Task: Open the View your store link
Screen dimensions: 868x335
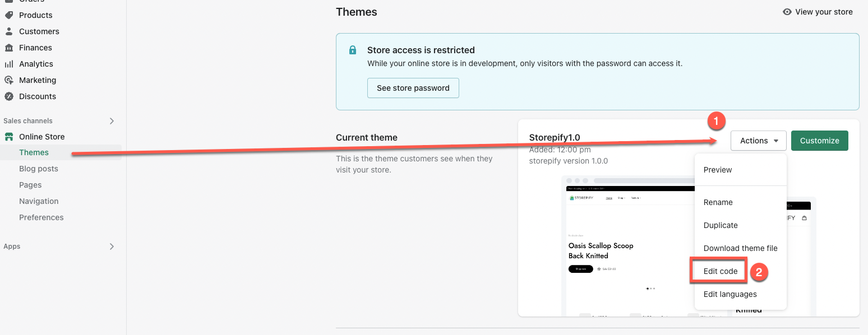Action: coord(818,12)
